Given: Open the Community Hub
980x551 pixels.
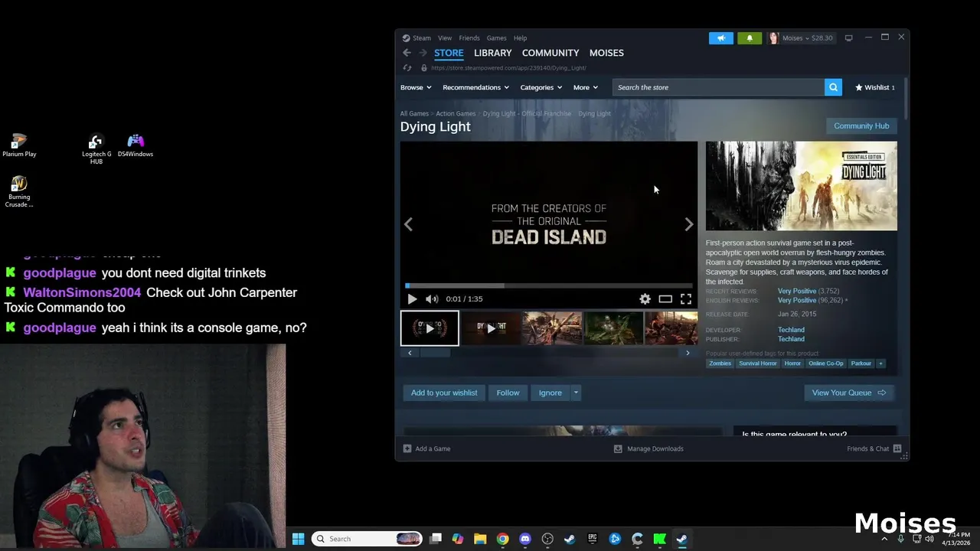Looking at the screenshot, I should pos(861,126).
